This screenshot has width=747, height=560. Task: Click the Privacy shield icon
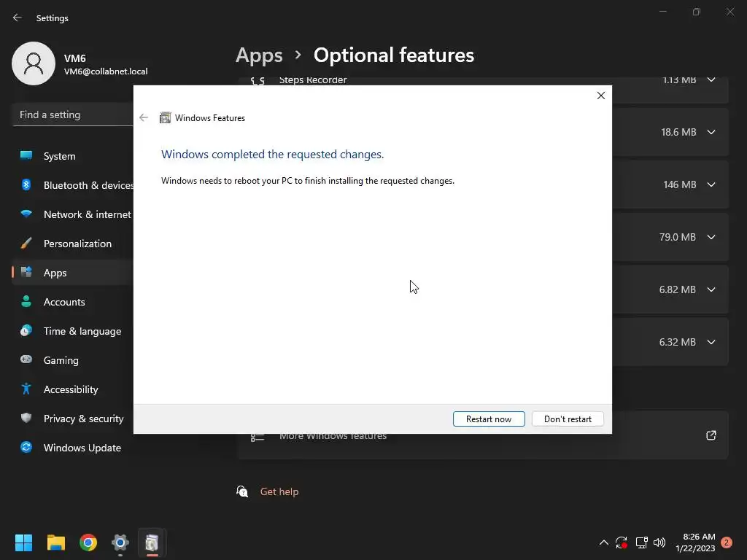point(26,418)
